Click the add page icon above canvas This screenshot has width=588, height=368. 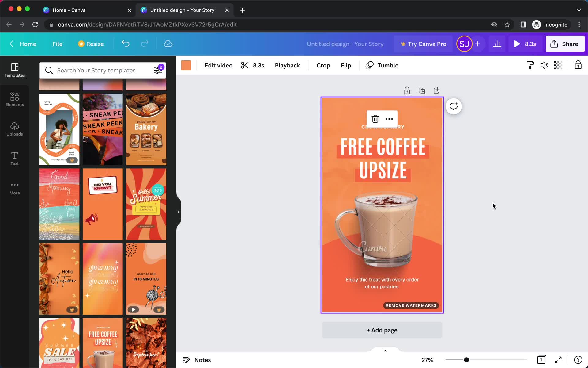436,90
